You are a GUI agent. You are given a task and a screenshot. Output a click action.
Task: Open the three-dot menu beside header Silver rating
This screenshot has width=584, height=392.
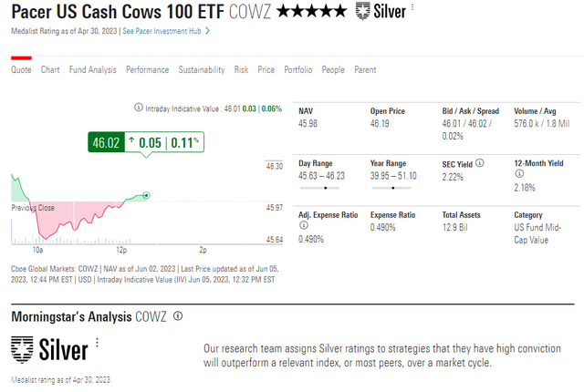[412, 7]
